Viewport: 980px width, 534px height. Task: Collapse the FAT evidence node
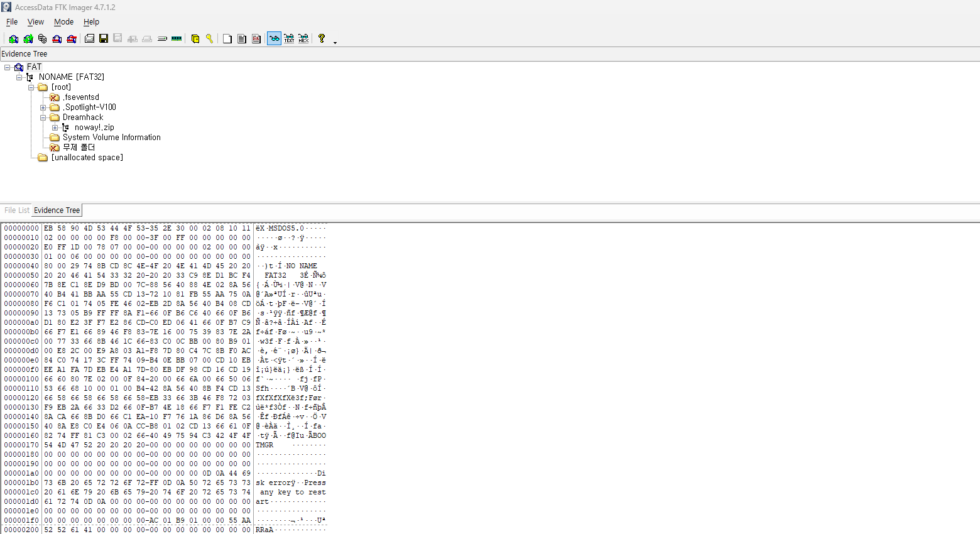[8, 67]
